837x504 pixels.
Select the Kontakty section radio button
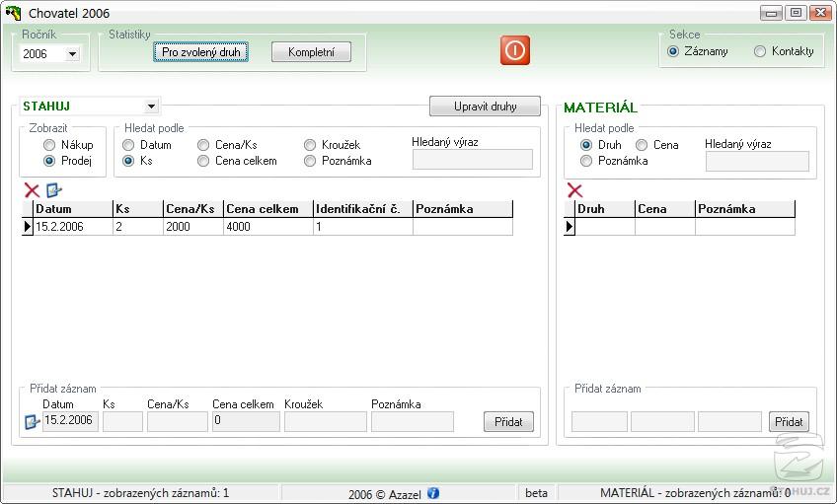click(x=760, y=51)
